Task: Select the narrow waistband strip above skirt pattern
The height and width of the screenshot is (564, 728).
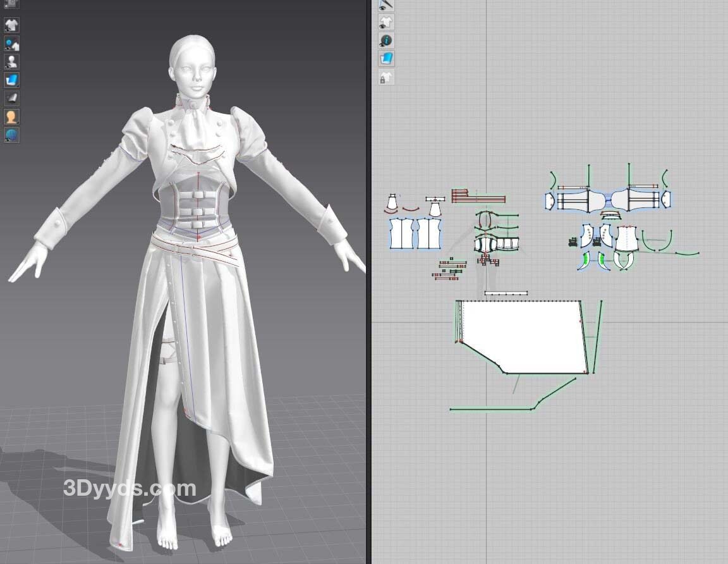Action: tap(506, 293)
